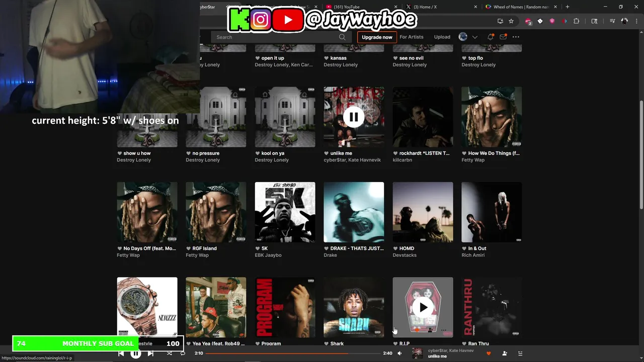Skip to next track in the player bar
Viewport: 644px width, 362px height.
150,353
